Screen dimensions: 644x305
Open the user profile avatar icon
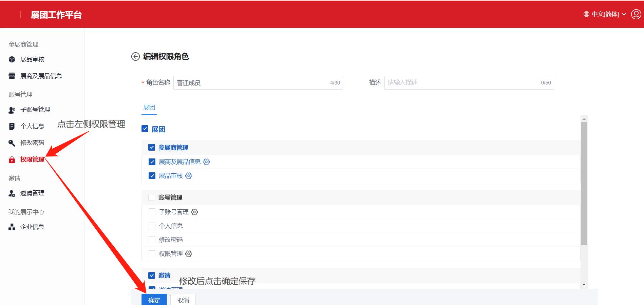click(x=636, y=14)
